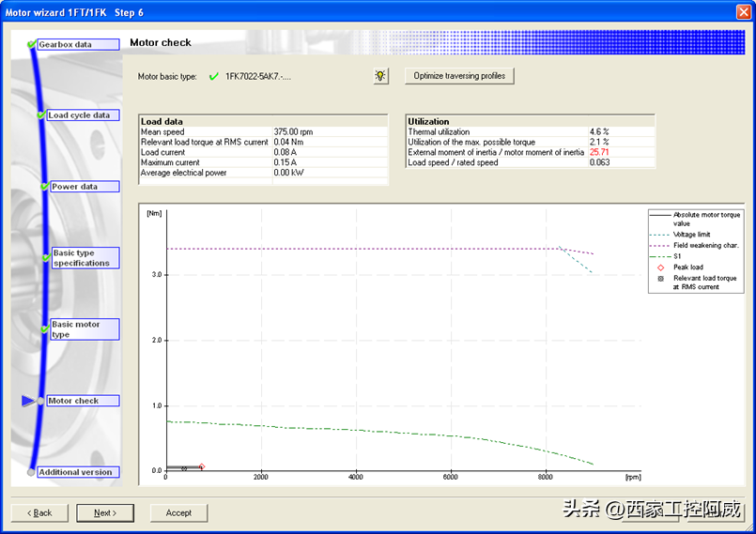Open the Basic type specifications step
Image resolution: width=756 pixels, height=534 pixels.
click(85, 258)
